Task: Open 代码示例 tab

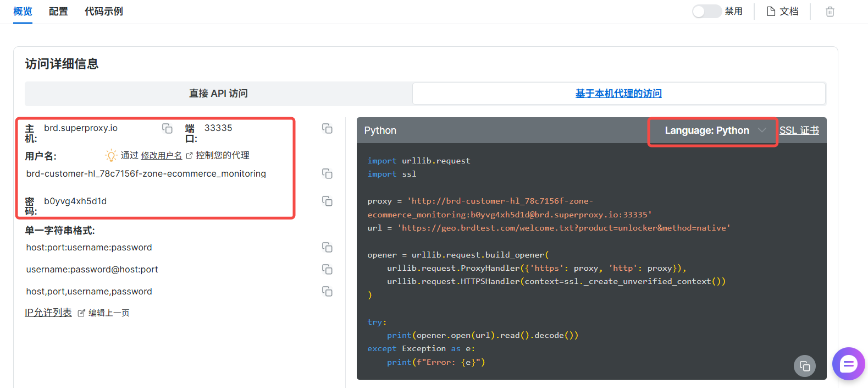Action: pos(104,12)
